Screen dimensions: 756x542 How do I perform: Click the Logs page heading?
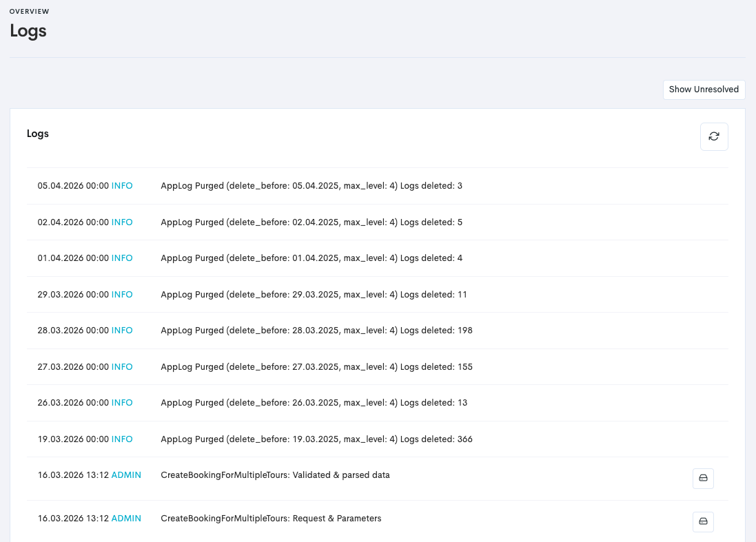28,31
